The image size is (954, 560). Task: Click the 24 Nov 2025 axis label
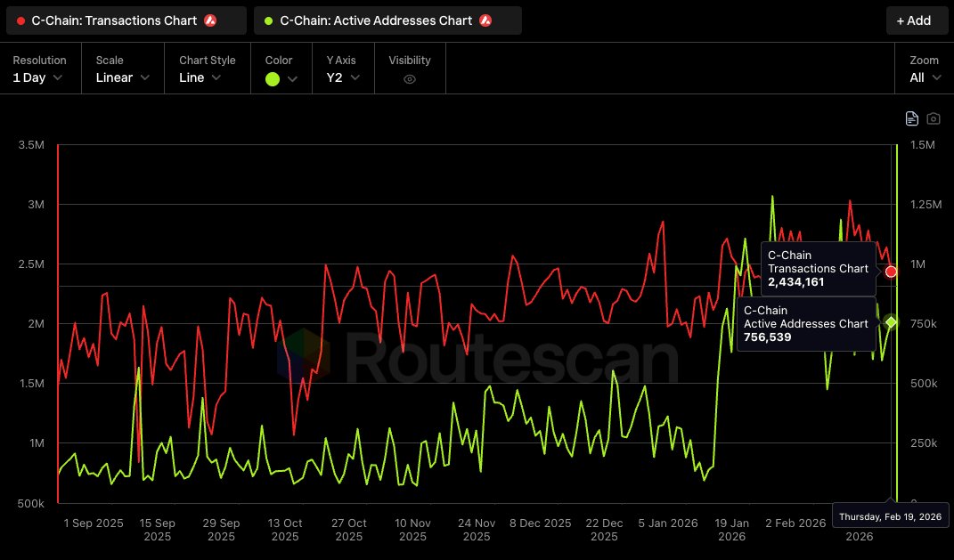tap(477, 530)
